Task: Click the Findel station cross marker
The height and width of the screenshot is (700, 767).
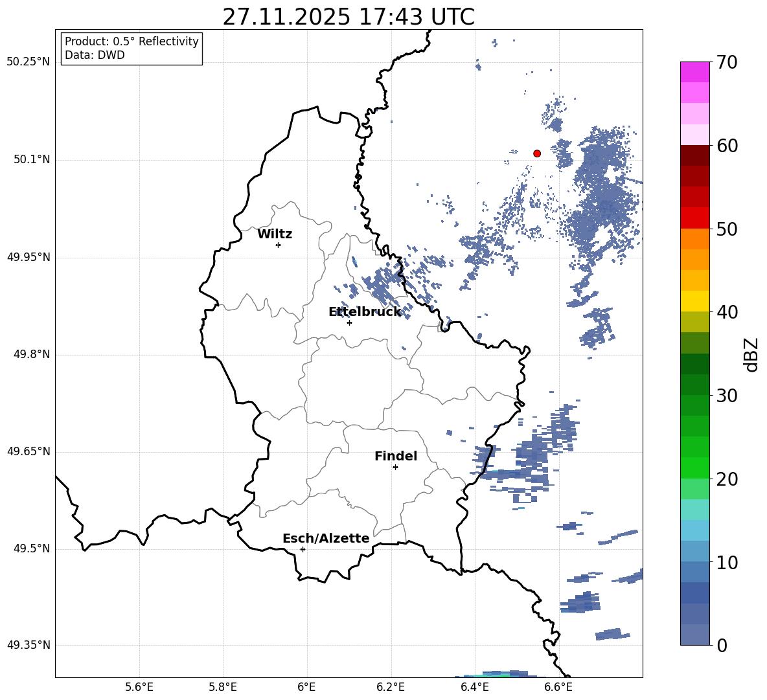Action: coord(395,468)
